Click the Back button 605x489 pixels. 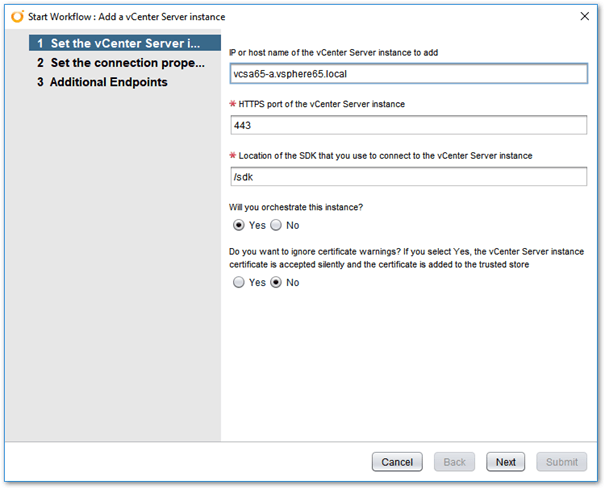pos(454,462)
